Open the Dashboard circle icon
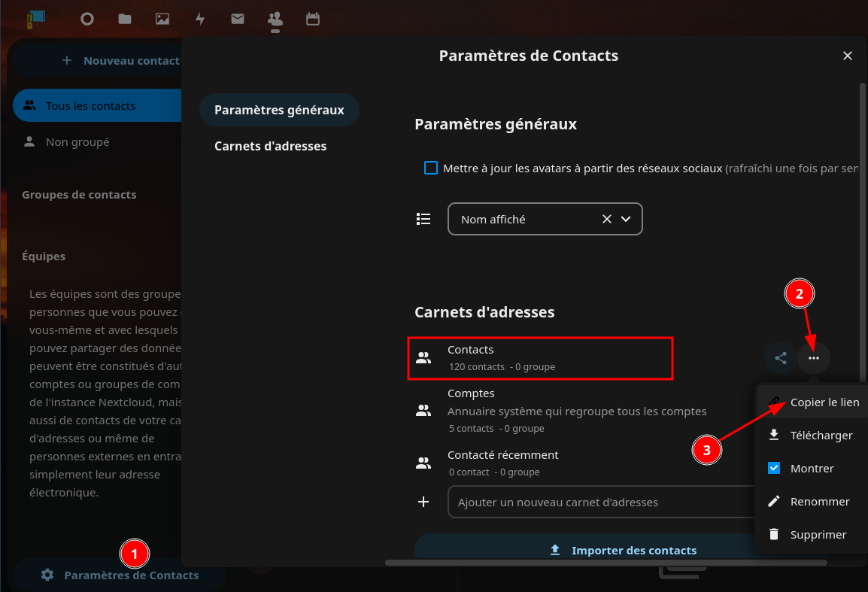 tap(87, 19)
